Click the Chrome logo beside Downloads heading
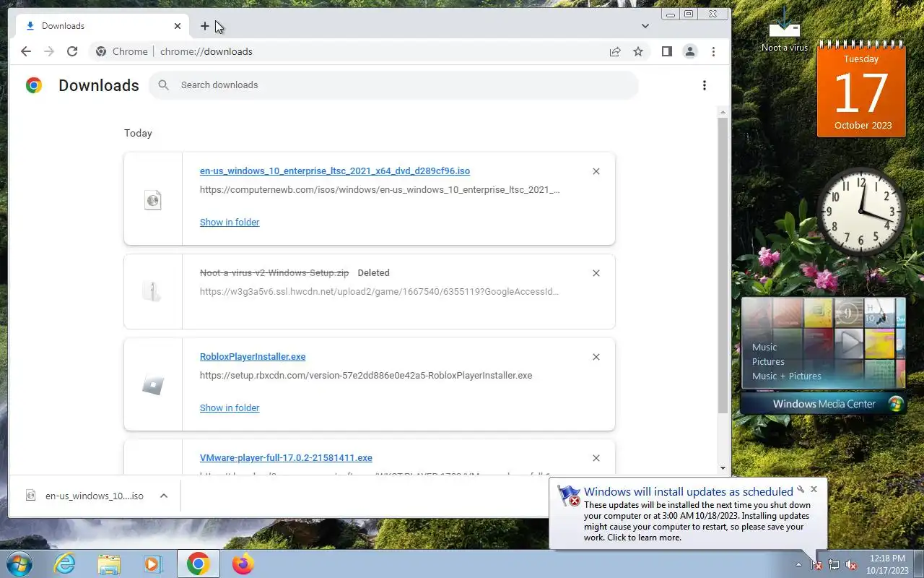This screenshot has width=924, height=578. point(34,85)
